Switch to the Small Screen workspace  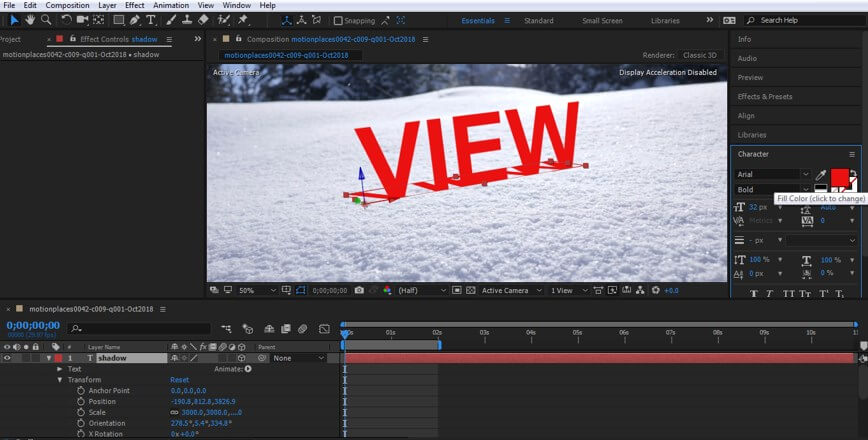601,20
